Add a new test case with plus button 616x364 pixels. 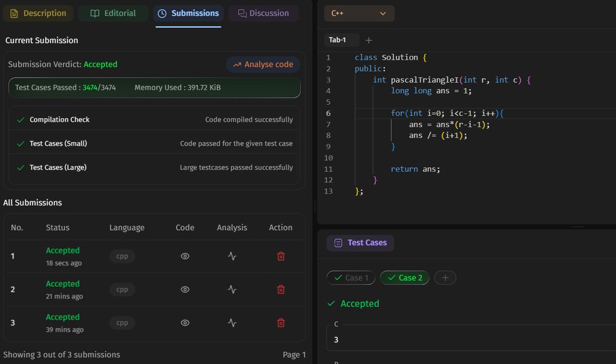tap(445, 278)
